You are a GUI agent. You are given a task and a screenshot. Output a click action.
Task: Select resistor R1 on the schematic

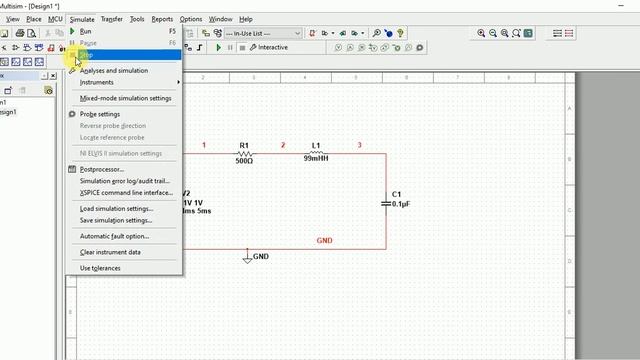pos(244,154)
